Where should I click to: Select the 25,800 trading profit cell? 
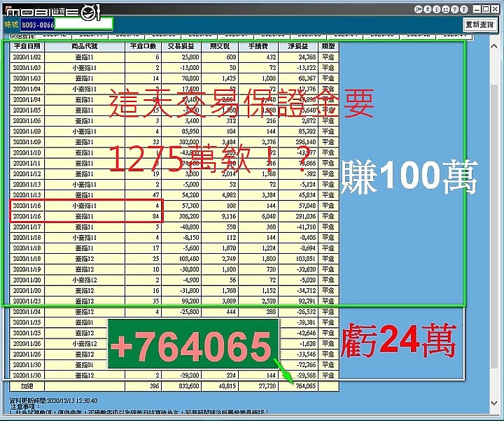(181, 57)
